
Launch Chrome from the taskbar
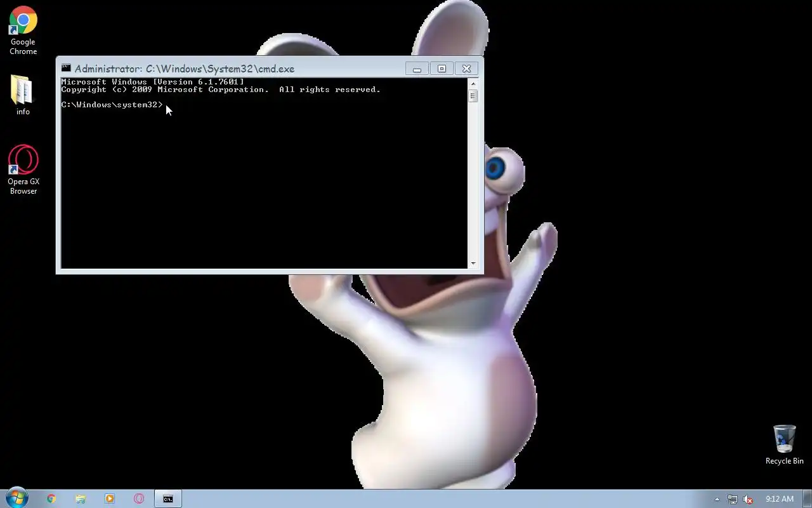pos(51,499)
